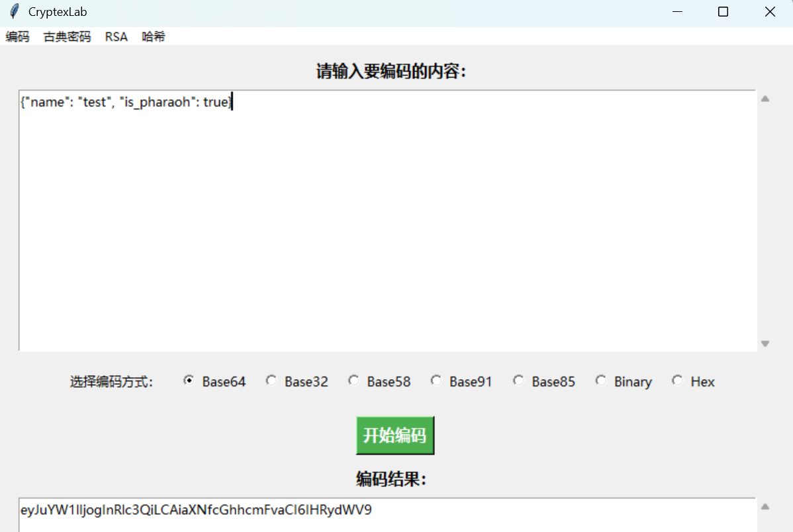Image resolution: width=793 pixels, height=532 pixels.
Task: Open the 古典密码 menu
Action: pos(66,37)
